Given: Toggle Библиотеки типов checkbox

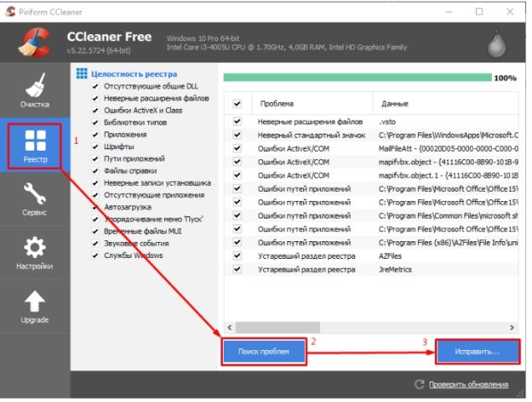Looking at the screenshot, I should point(96,122).
